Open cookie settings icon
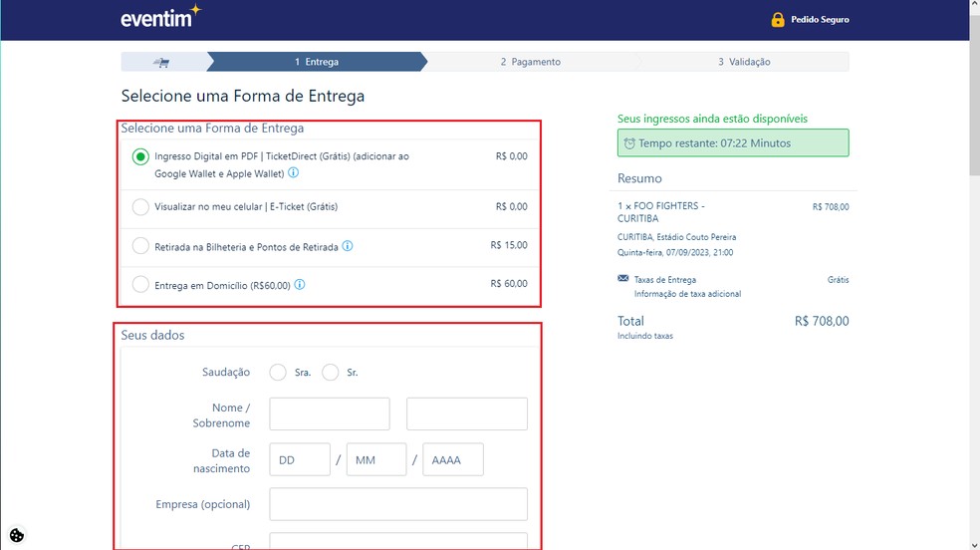 tap(16, 535)
